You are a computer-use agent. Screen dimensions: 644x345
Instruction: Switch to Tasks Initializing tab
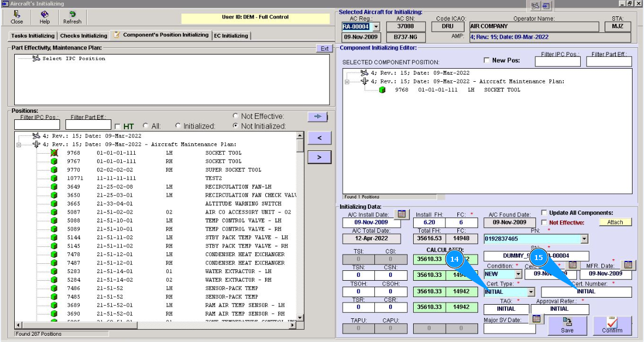(33, 36)
